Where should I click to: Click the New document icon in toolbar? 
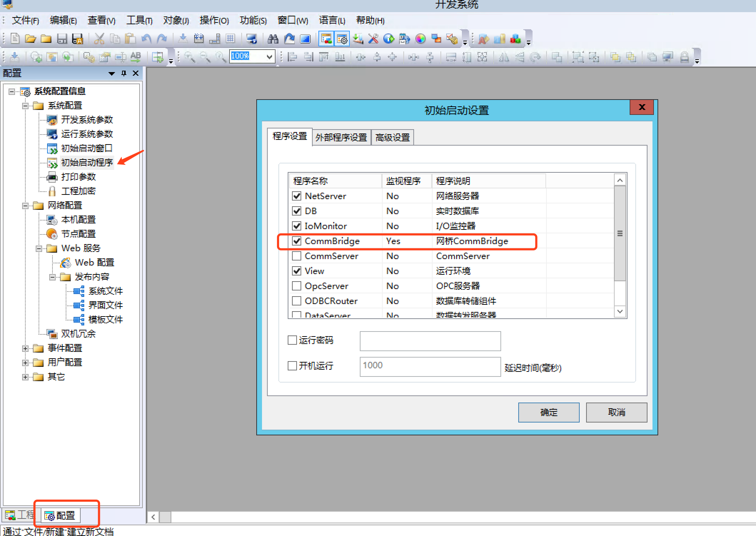tap(15, 39)
